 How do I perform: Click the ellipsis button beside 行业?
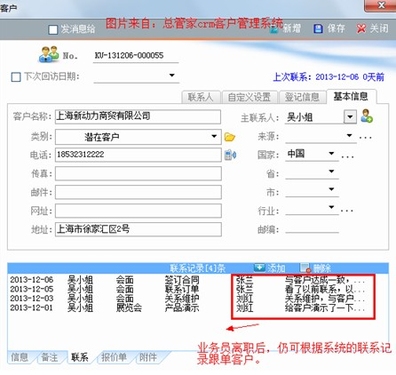347,211
